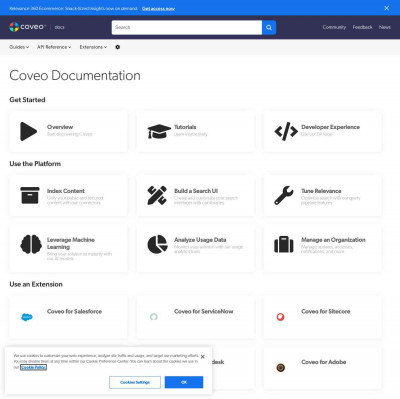Open the Community link in header
Viewport: 400px width, 399px height.
tap(334, 27)
